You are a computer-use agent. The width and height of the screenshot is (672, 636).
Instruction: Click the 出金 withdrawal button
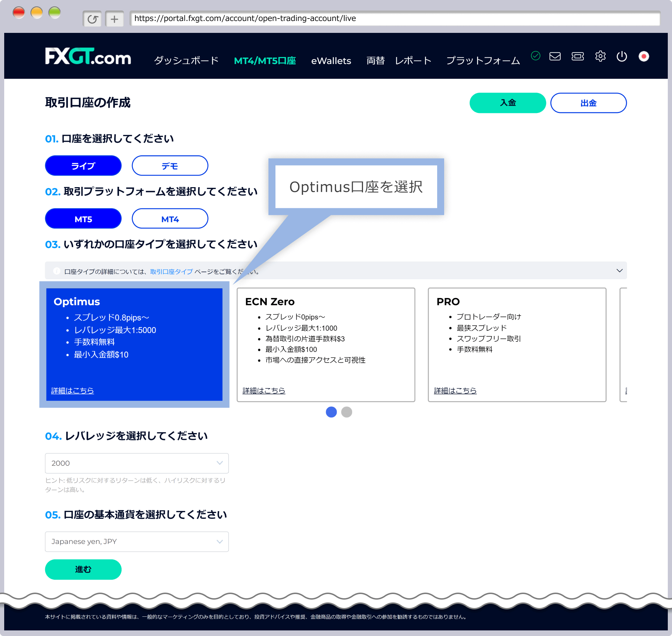pos(588,103)
